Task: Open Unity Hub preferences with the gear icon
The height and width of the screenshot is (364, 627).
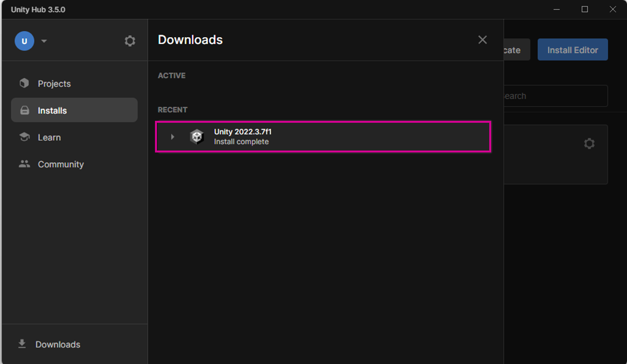Action: coord(130,41)
